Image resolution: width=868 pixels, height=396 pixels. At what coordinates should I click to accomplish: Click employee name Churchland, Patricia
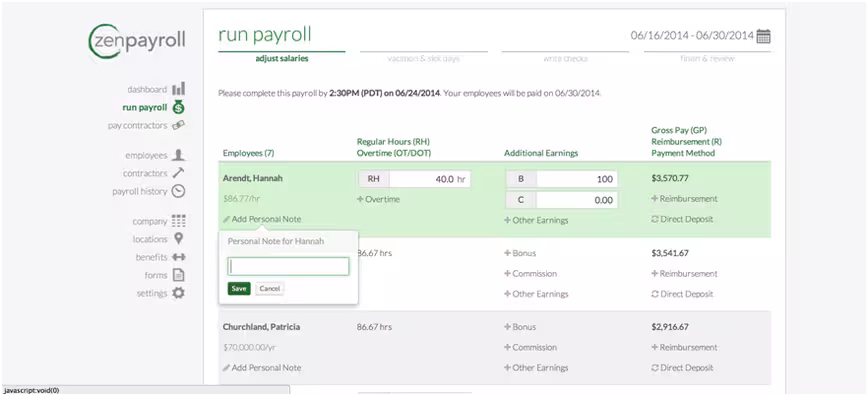tap(261, 327)
